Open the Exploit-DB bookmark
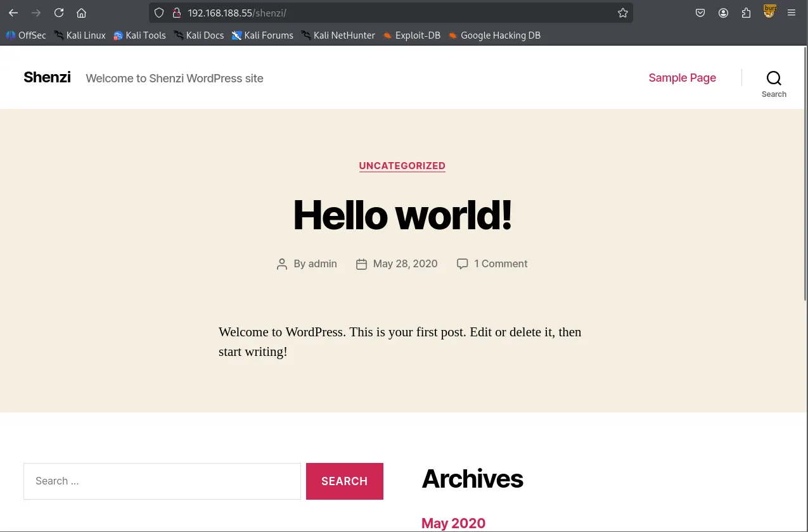808x532 pixels. click(x=411, y=35)
